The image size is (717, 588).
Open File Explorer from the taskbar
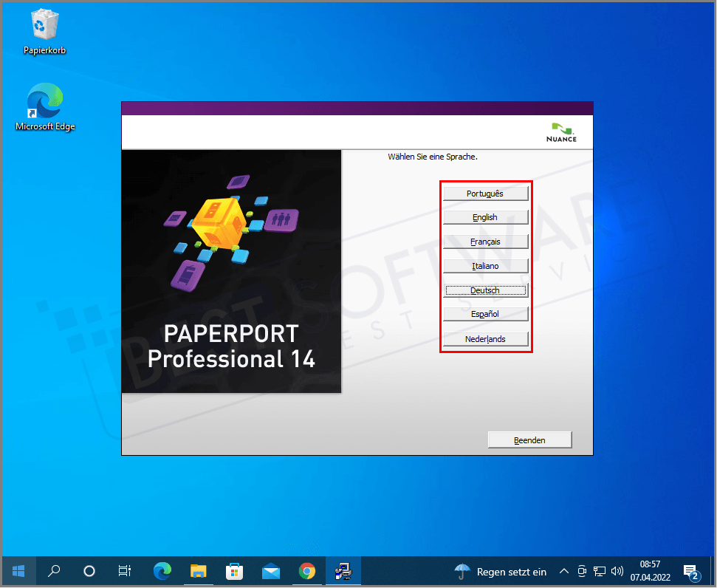[x=198, y=570]
